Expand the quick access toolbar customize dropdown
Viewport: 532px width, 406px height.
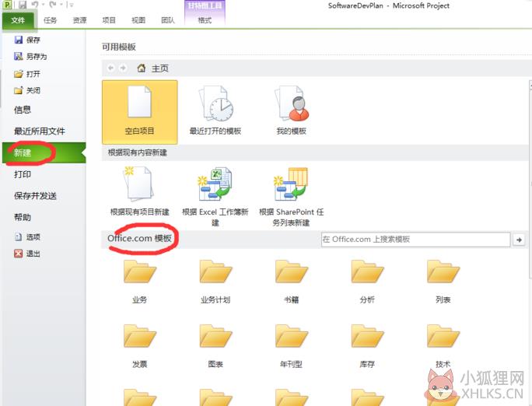coord(71,5)
